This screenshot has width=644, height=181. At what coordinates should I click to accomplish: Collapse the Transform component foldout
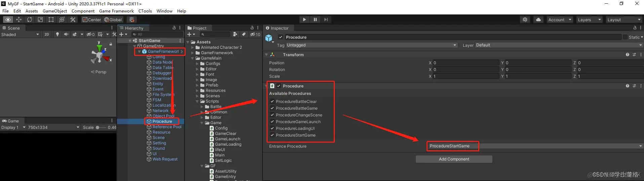(x=266, y=55)
